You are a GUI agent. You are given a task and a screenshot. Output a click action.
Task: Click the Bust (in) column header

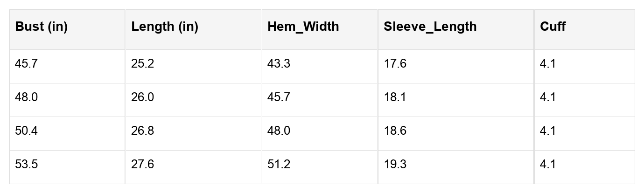coord(42,27)
